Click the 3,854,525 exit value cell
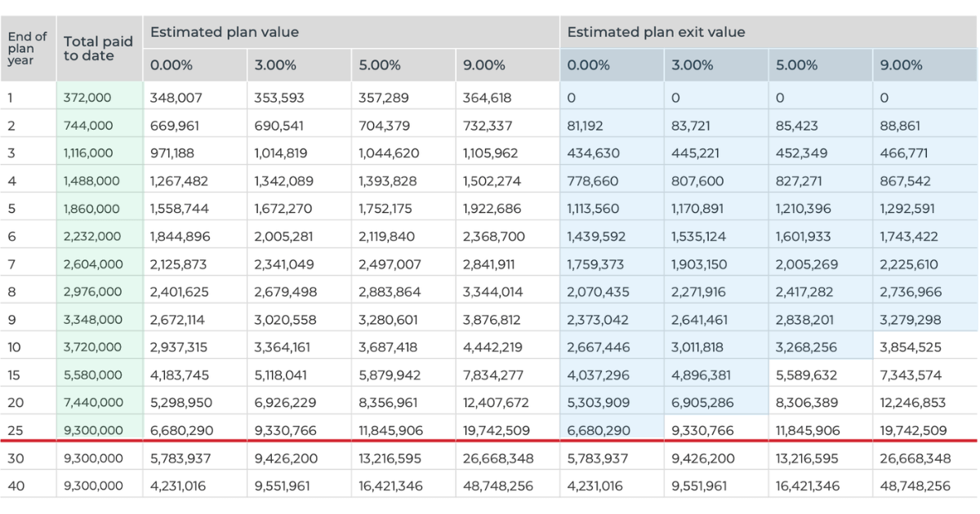Image resolution: width=980 pixels, height=514 pixels. tap(911, 348)
